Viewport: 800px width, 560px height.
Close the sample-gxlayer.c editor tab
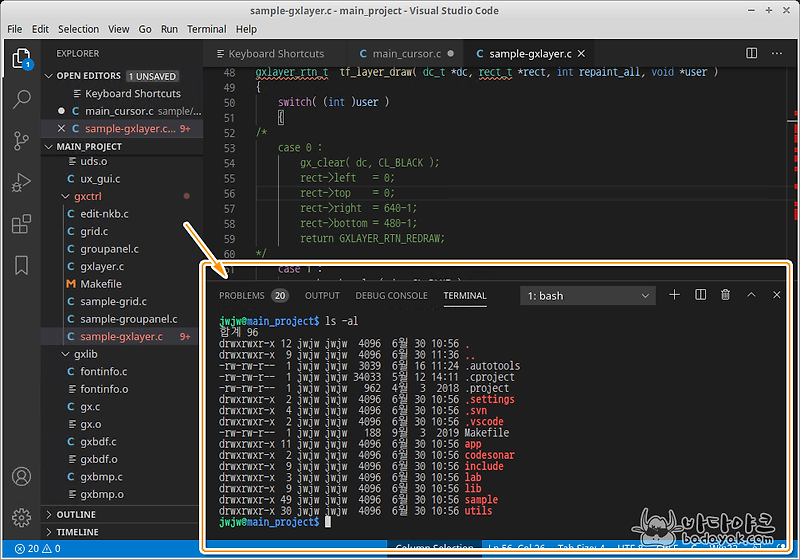[581, 54]
